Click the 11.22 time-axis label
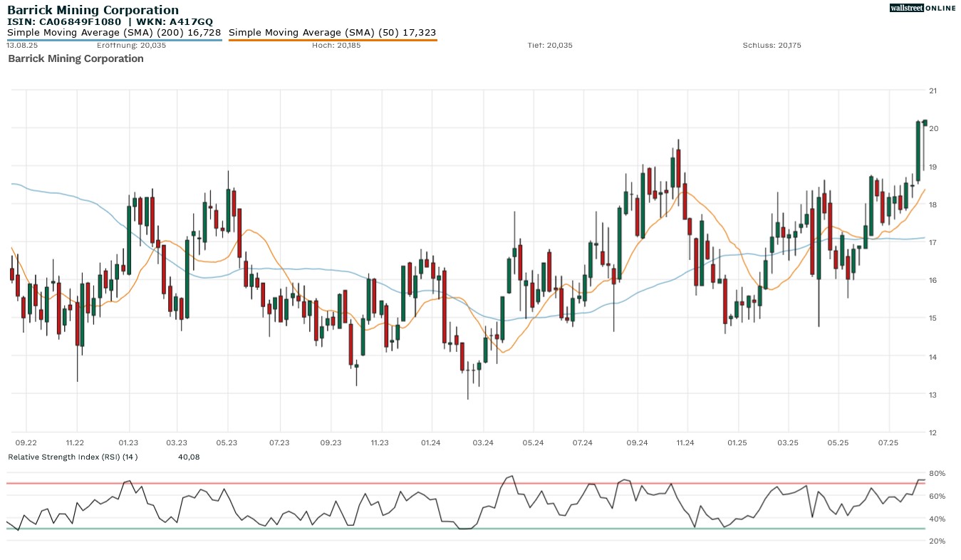This screenshot has width=961, height=560. [74, 443]
